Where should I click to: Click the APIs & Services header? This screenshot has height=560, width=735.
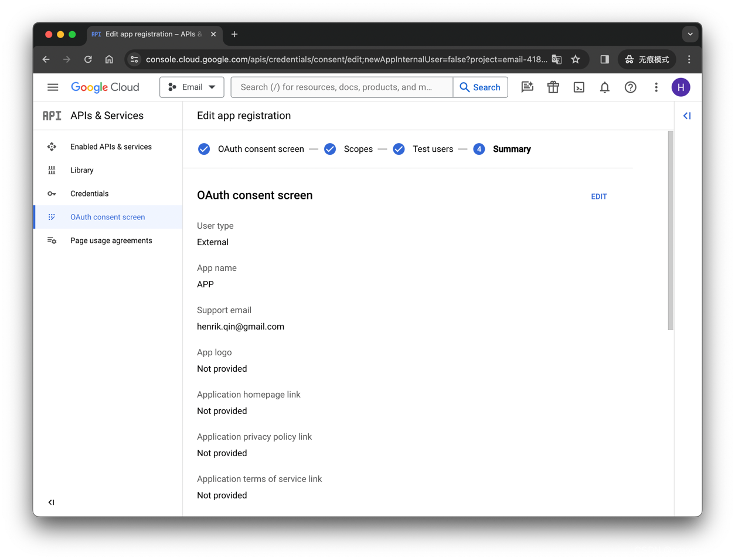pyautogui.click(x=107, y=116)
